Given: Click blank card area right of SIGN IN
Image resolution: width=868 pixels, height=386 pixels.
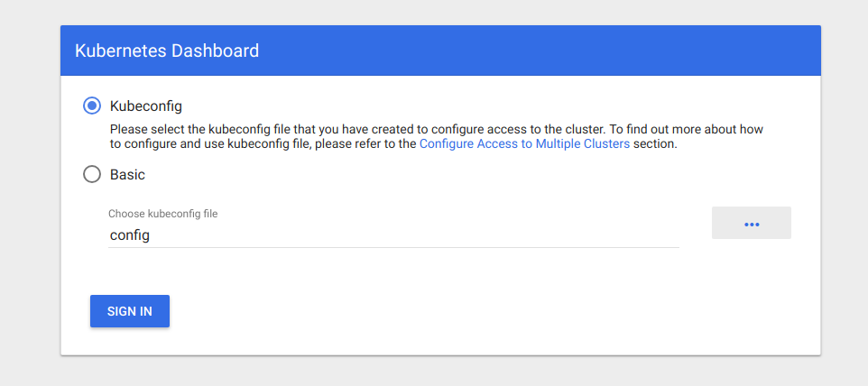Looking at the screenshot, I should [493, 311].
